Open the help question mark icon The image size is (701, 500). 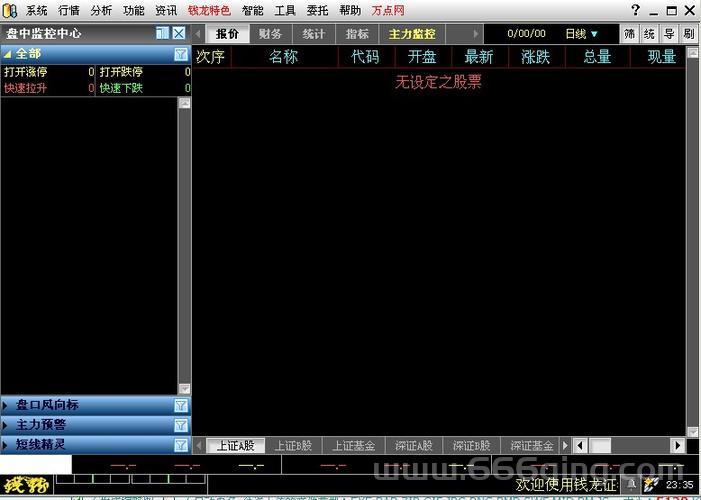pyautogui.click(x=635, y=10)
